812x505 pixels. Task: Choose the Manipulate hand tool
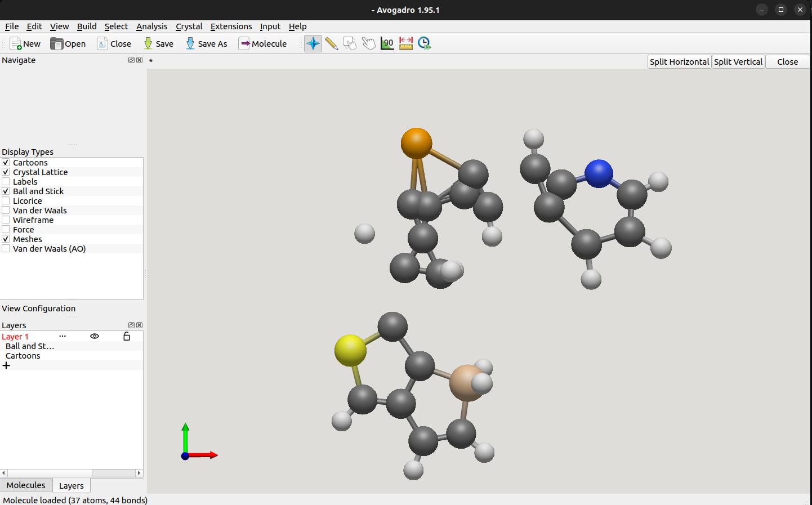pyautogui.click(x=369, y=43)
